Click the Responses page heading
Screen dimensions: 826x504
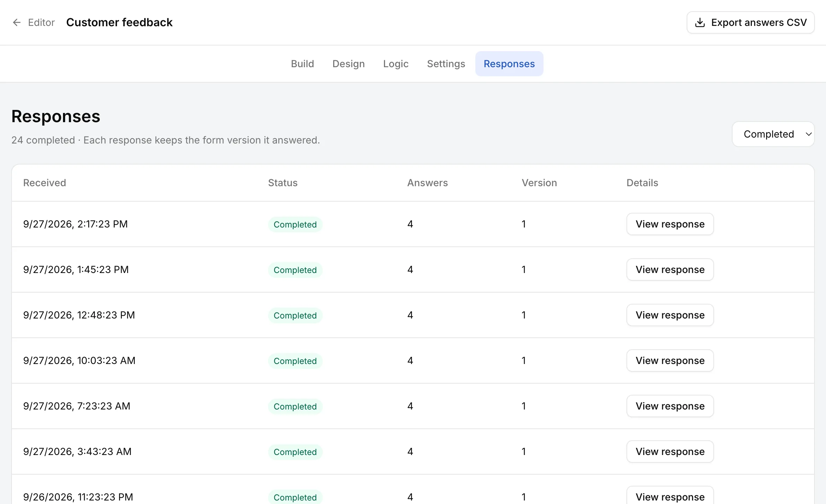click(x=56, y=116)
